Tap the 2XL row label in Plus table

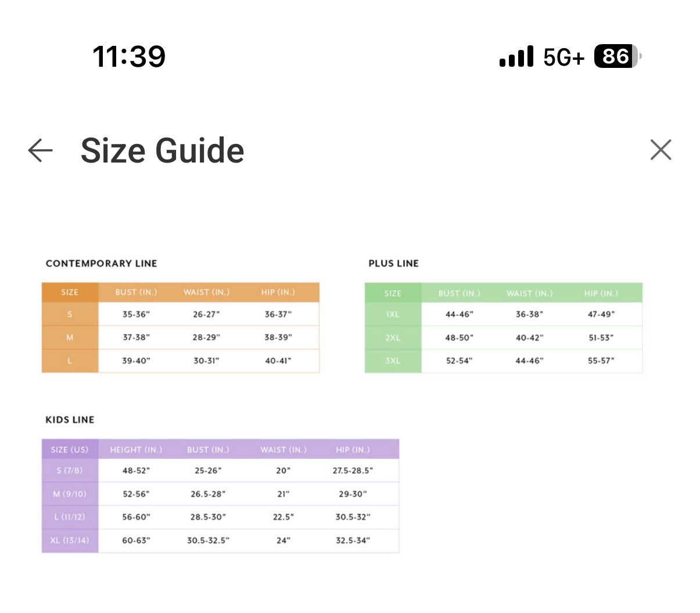pos(393,337)
